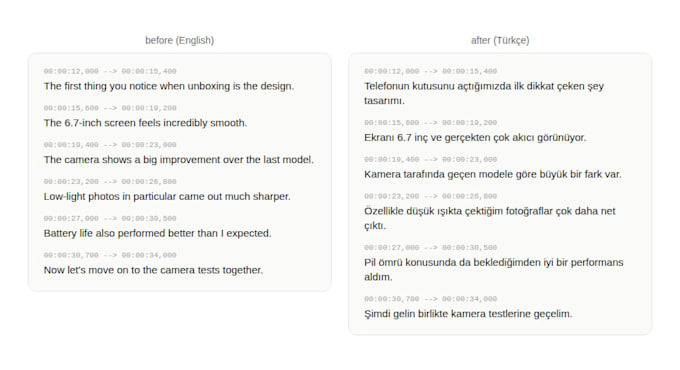
Task: Click Turkish line 'Telefonun kutusunu açtığımızda'
Action: coord(484,93)
